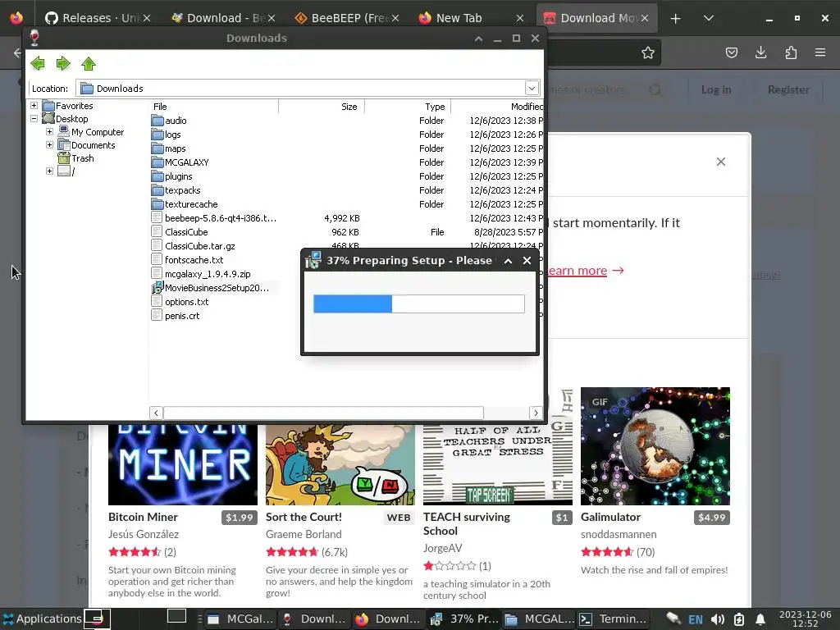Select the texturecache folder
The width and height of the screenshot is (840, 630).
click(190, 204)
